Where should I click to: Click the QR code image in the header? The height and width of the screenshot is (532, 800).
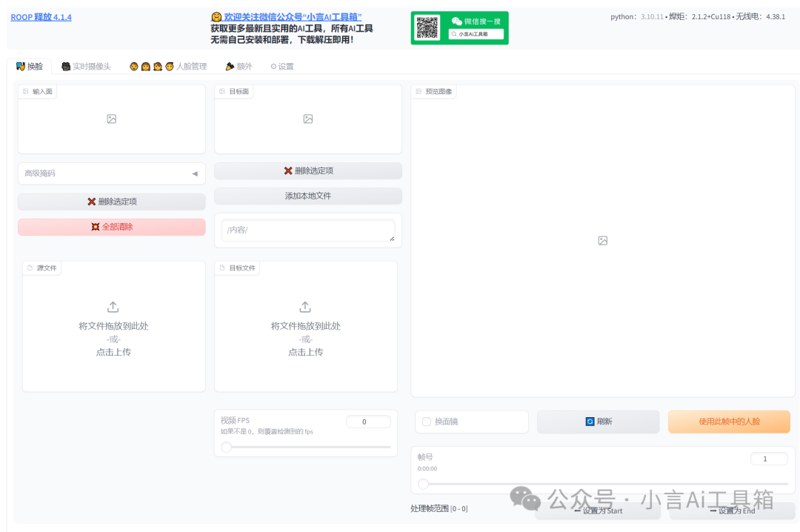427,27
